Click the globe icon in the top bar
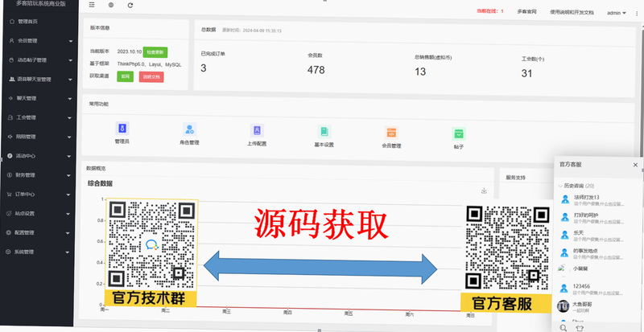The height and width of the screenshot is (332, 644). tap(111, 6)
